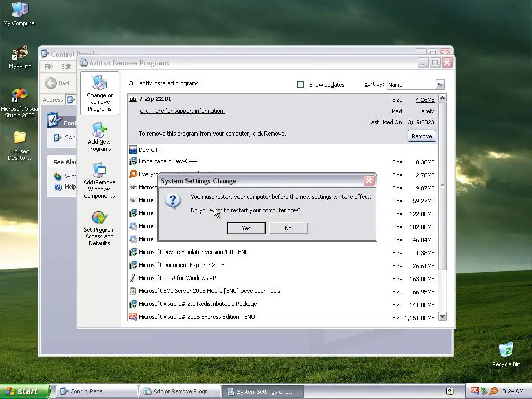Open Add/Remove Windows Components
The width and height of the screenshot is (532, 399).
(x=99, y=180)
